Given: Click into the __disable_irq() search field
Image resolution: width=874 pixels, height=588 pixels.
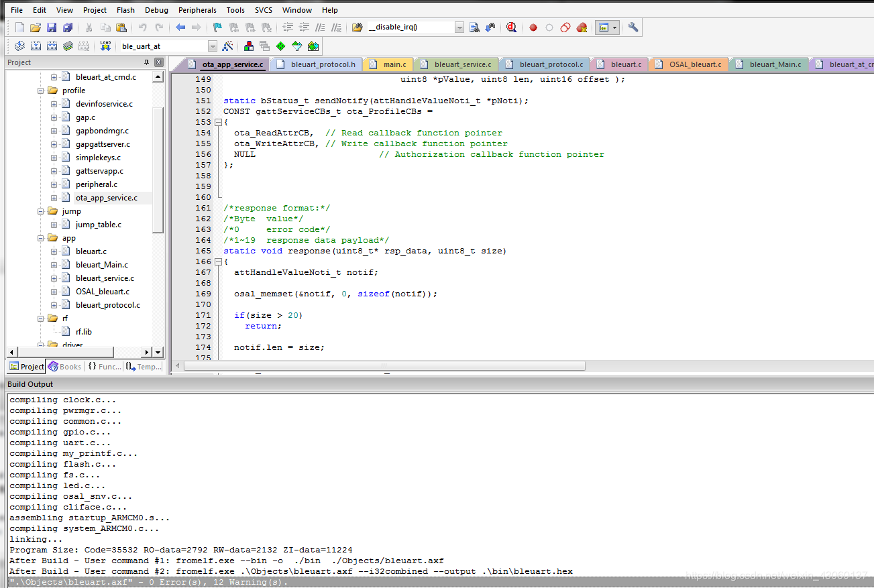Looking at the screenshot, I should click(411, 27).
